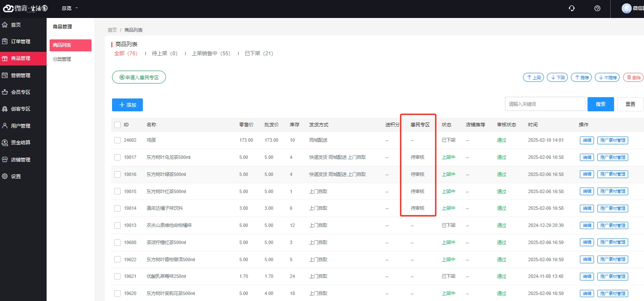Check the select-all checkbox in table header
The width and height of the screenshot is (644, 301).
[x=117, y=125]
